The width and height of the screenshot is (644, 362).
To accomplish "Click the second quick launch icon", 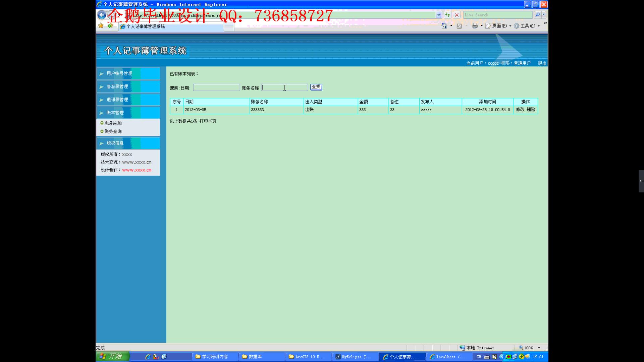I will [x=156, y=357].
